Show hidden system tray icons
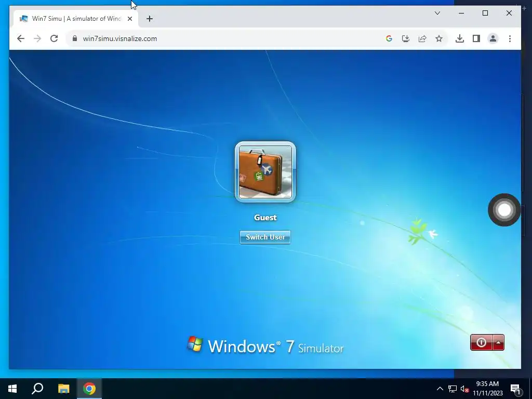 point(440,389)
